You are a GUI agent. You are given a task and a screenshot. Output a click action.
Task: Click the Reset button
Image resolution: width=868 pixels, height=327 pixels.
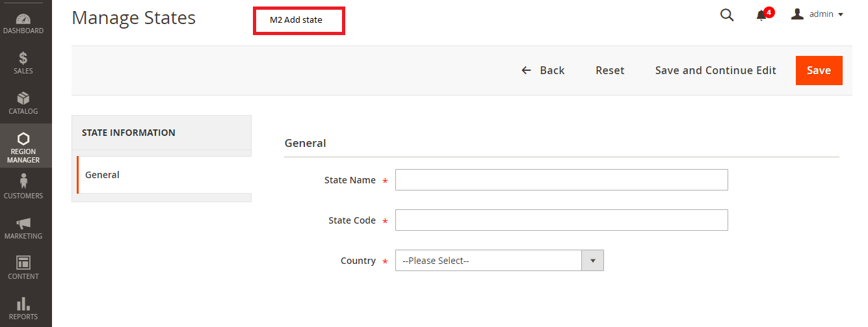click(x=610, y=70)
